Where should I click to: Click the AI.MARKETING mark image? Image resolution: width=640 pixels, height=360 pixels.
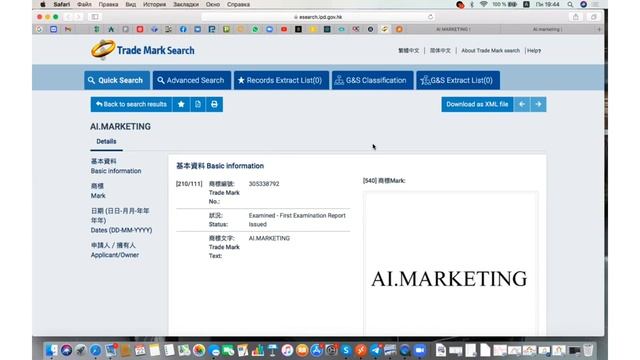pos(449,279)
